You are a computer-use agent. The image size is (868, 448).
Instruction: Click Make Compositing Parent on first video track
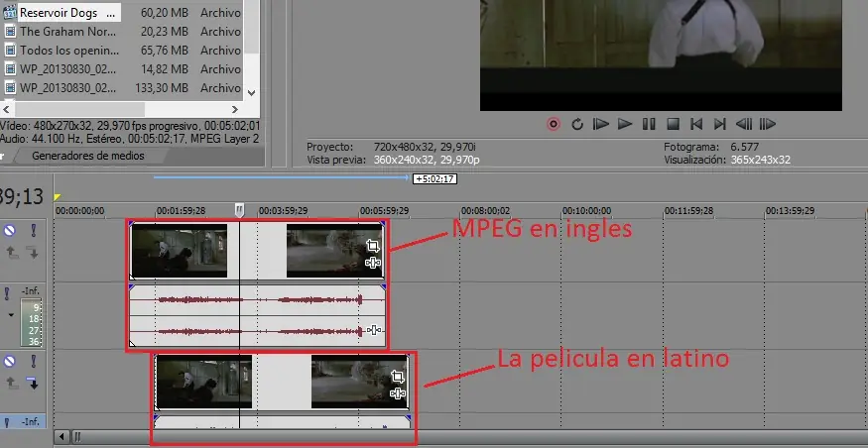[12, 253]
